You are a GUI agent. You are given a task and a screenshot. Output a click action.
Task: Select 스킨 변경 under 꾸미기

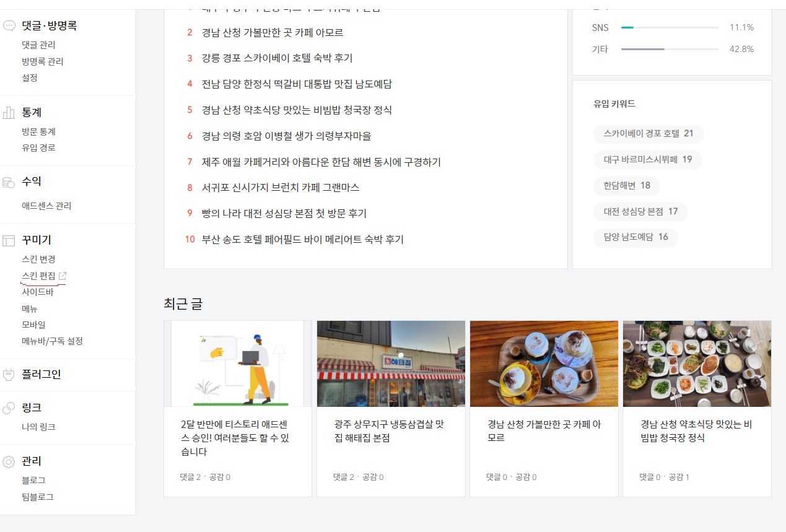38,259
